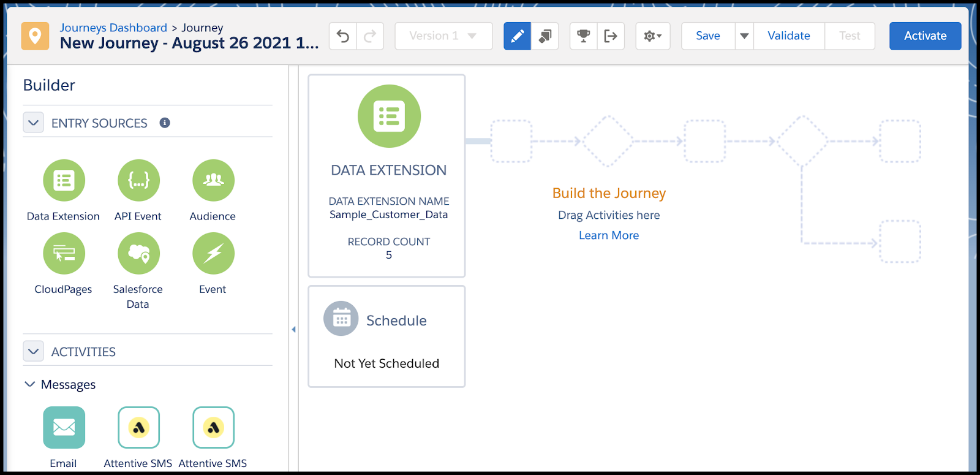Click the Validate button

point(789,36)
